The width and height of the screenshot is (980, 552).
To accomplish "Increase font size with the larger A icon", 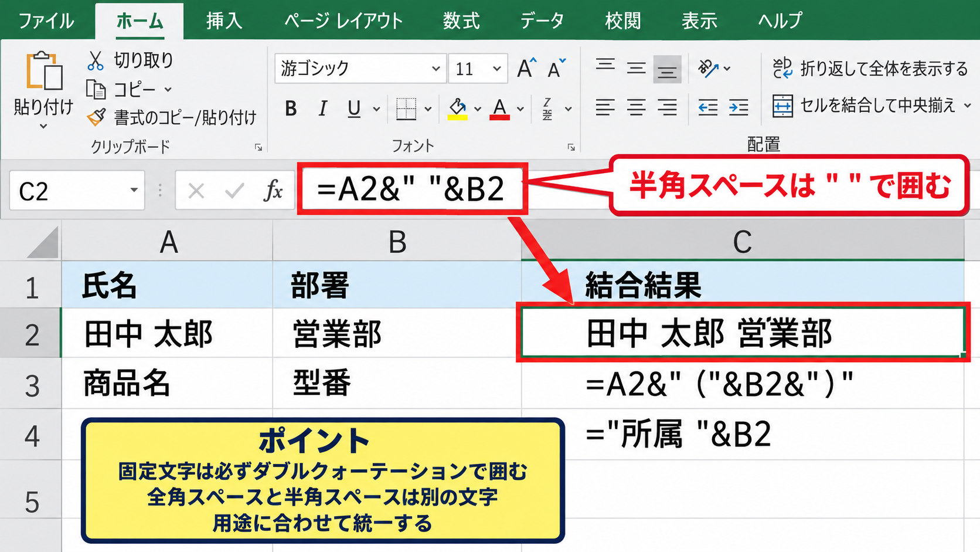I will 527,69.
